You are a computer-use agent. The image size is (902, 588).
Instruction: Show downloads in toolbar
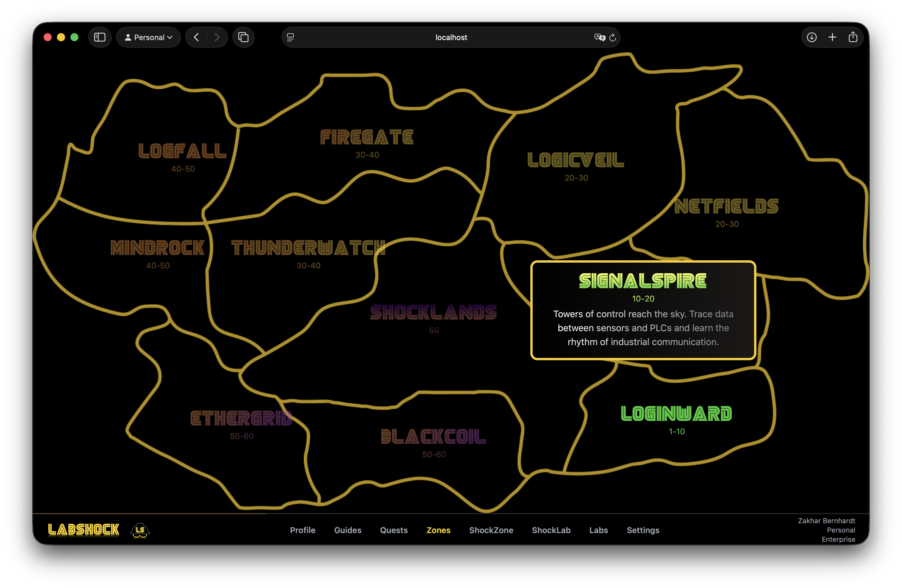click(812, 37)
